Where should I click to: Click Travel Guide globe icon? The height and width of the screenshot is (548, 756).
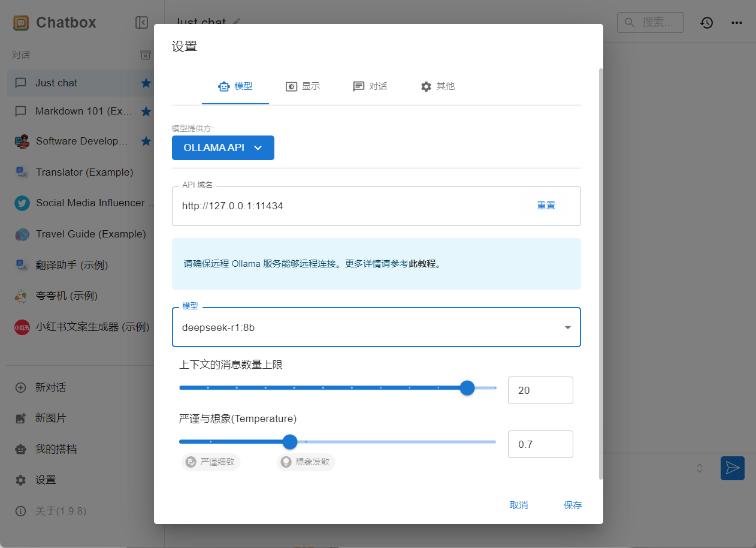point(22,234)
